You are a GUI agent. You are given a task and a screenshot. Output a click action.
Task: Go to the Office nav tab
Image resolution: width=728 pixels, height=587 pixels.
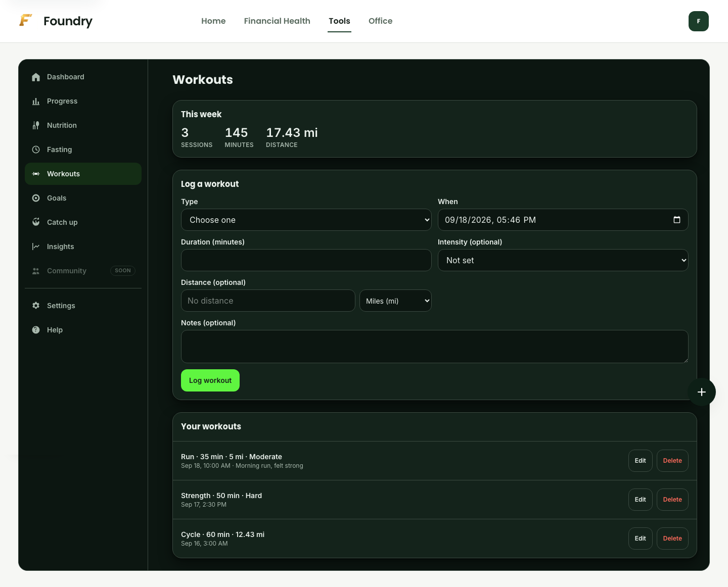coord(380,21)
